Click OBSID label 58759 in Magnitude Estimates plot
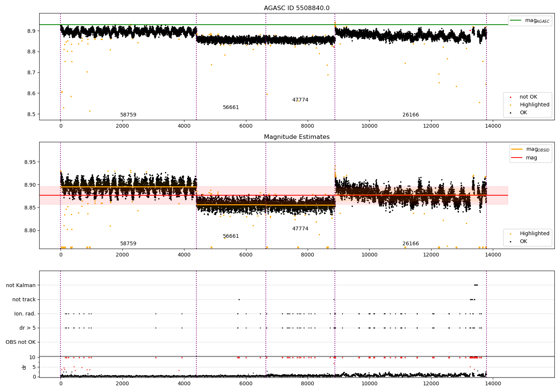560x392 pixels. pos(128,244)
